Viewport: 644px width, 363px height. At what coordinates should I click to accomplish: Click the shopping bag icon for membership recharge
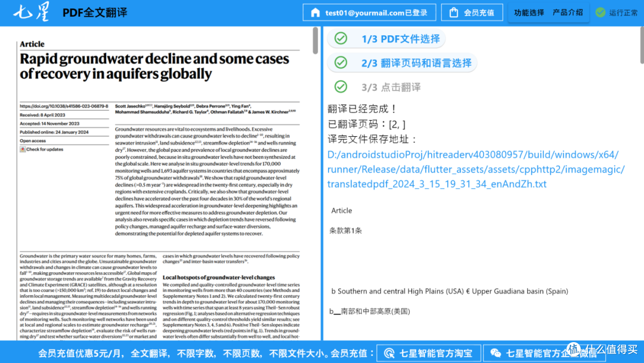[x=453, y=13]
